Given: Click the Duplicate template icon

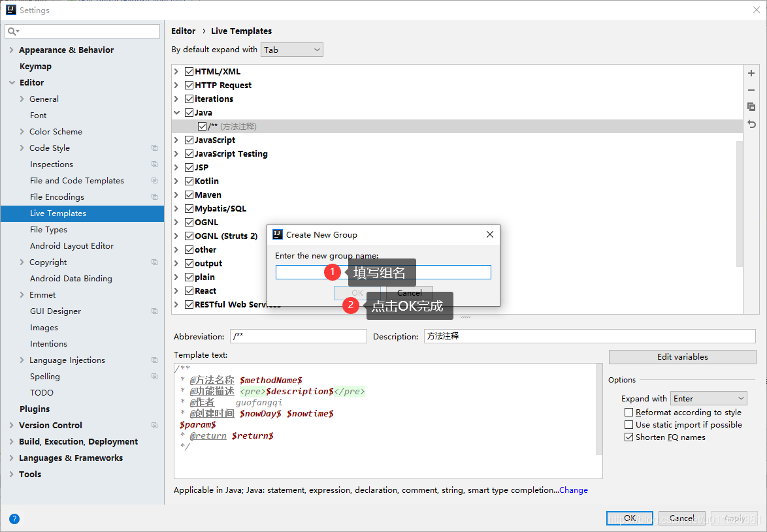Looking at the screenshot, I should 751,106.
